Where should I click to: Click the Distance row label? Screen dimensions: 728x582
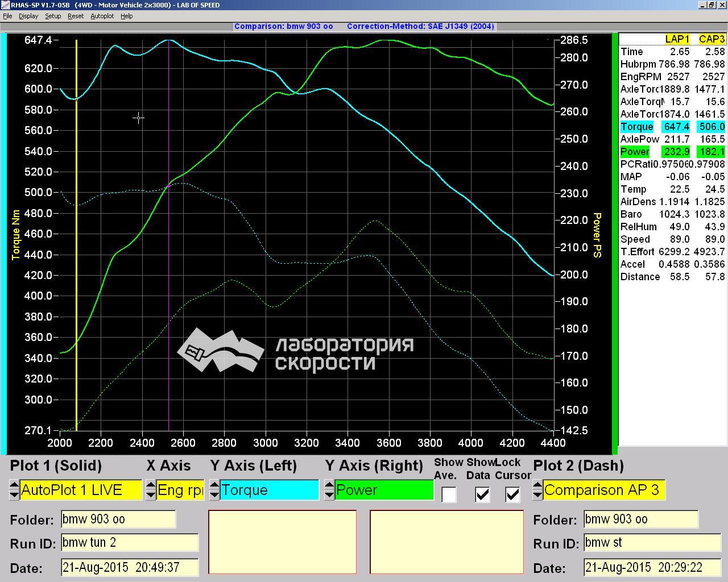click(640, 277)
